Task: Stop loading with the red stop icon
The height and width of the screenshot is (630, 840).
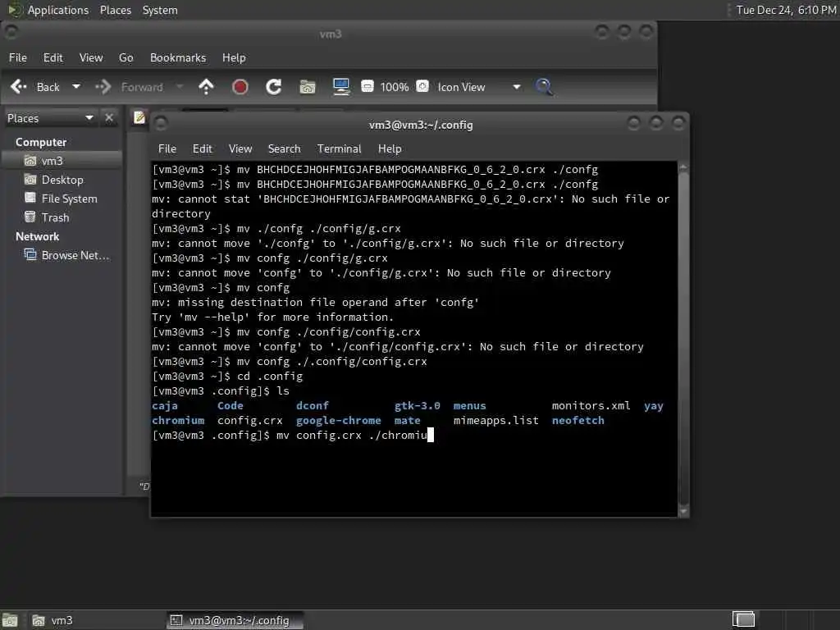Action: (240, 87)
